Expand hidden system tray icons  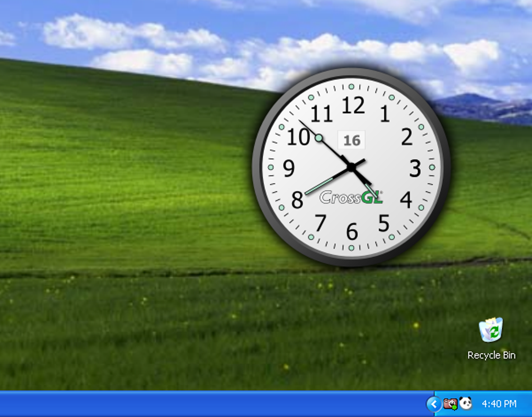433,404
